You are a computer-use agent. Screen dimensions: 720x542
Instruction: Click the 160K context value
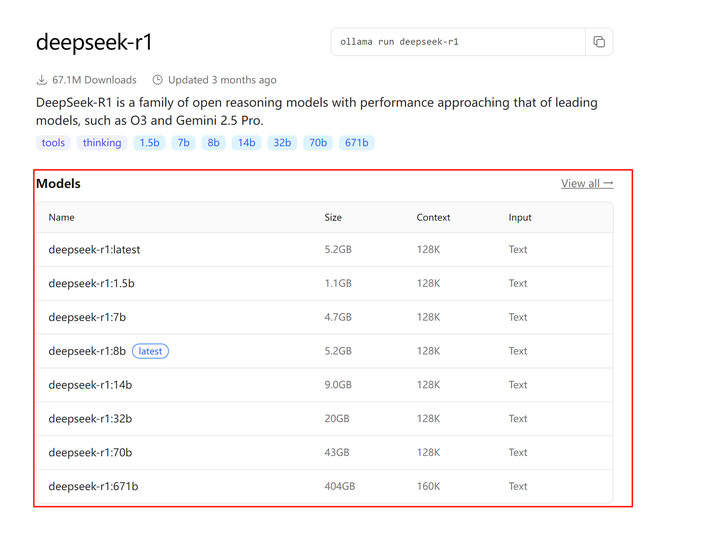coord(428,486)
